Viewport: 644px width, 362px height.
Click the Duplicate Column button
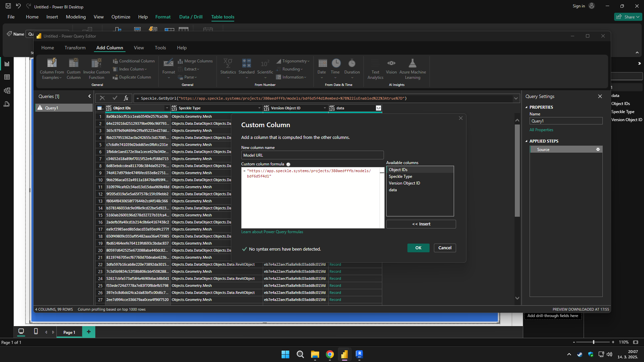[132, 77]
